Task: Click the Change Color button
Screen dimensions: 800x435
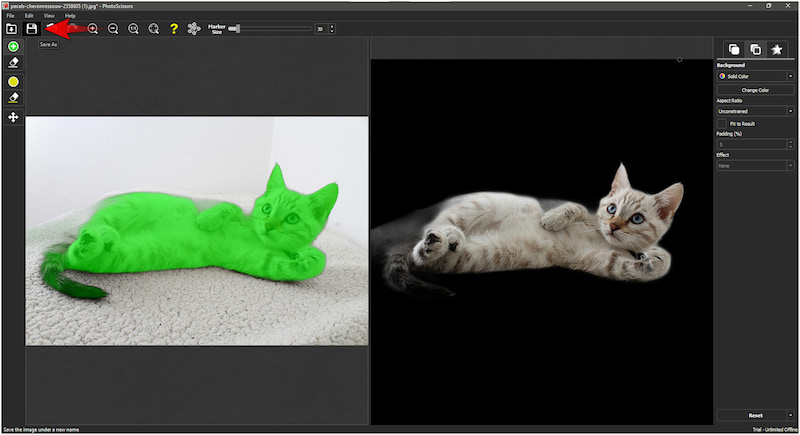Action: click(x=756, y=90)
